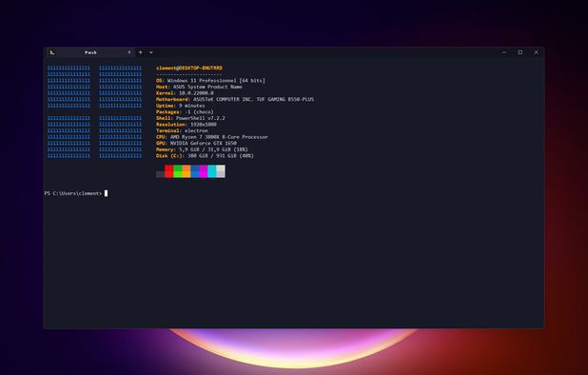
Task: Click the GPU line NVIDIA GeForce GTX 1650
Action: 196,144
